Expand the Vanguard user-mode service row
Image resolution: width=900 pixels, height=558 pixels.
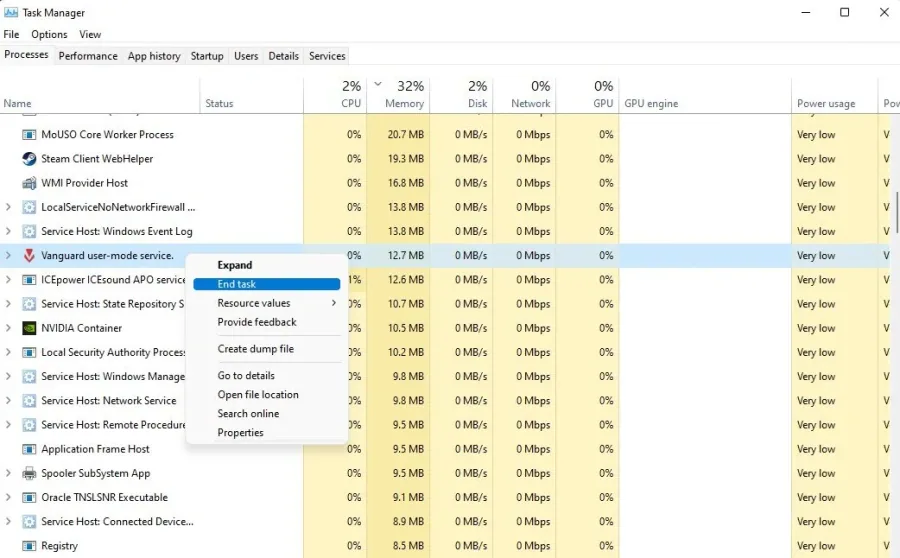pyautogui.click(x=8, y=255)
